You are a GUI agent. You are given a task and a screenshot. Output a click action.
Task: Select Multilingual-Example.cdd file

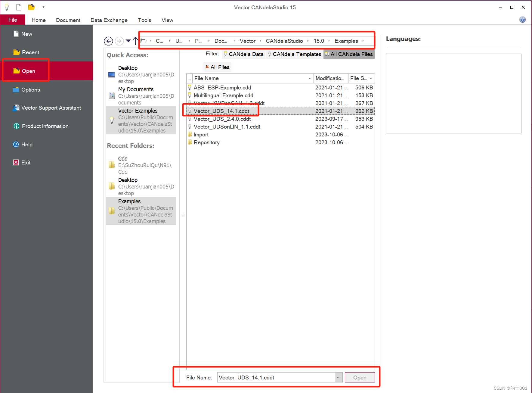click(x=280, y=95)
